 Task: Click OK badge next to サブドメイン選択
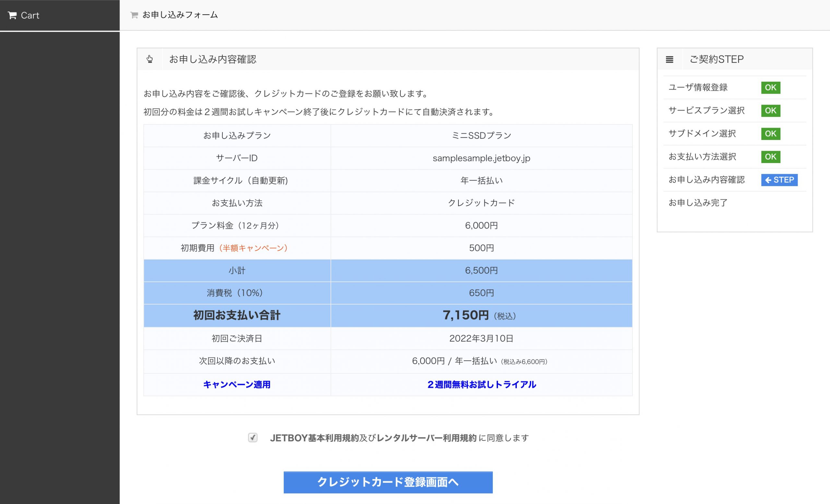tap(770, 134)
